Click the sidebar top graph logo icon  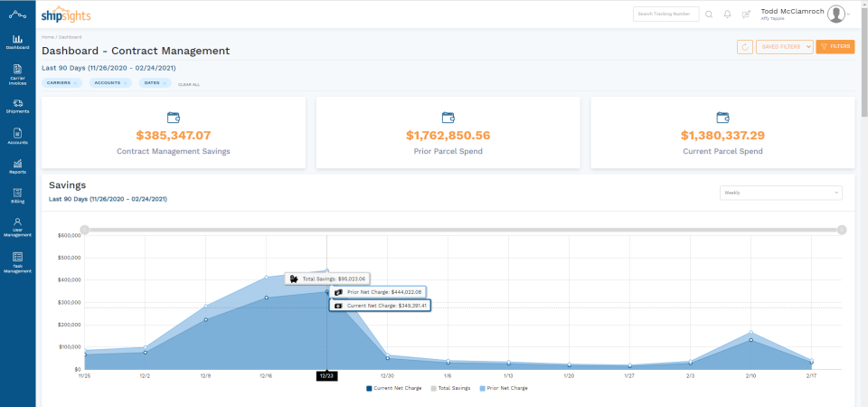(18, 14)
